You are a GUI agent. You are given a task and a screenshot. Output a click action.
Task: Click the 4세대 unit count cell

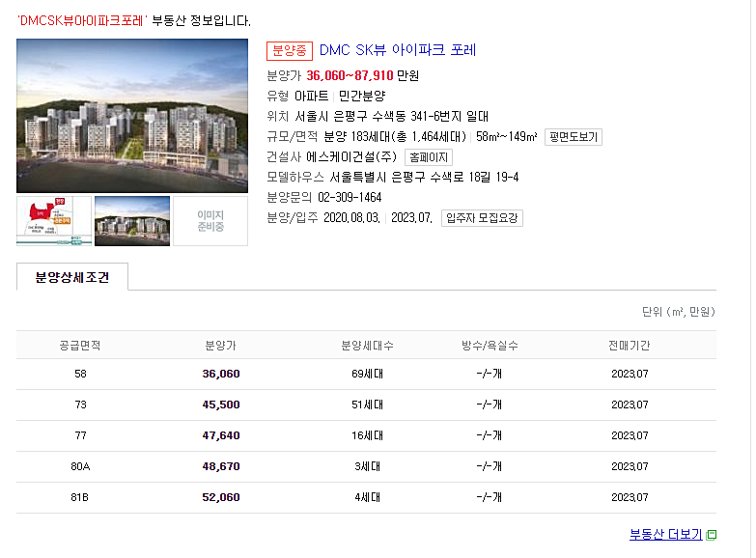pos(368,497)
